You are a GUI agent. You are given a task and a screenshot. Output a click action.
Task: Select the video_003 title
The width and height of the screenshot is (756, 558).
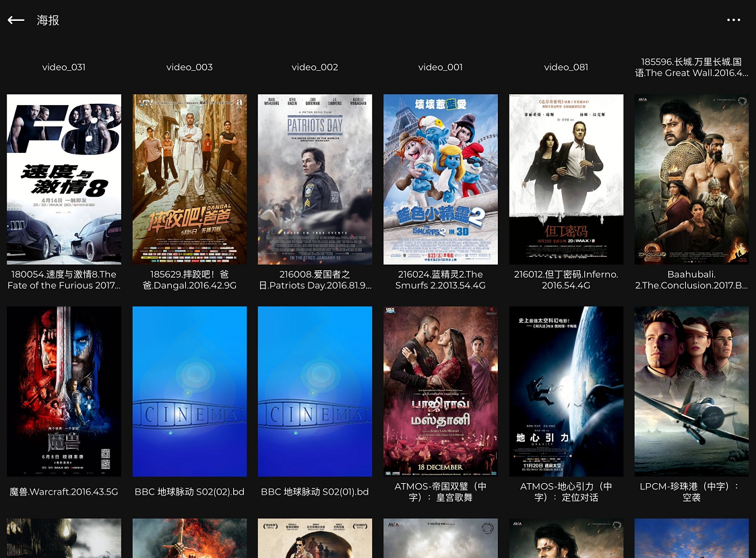tap(189, 67)
